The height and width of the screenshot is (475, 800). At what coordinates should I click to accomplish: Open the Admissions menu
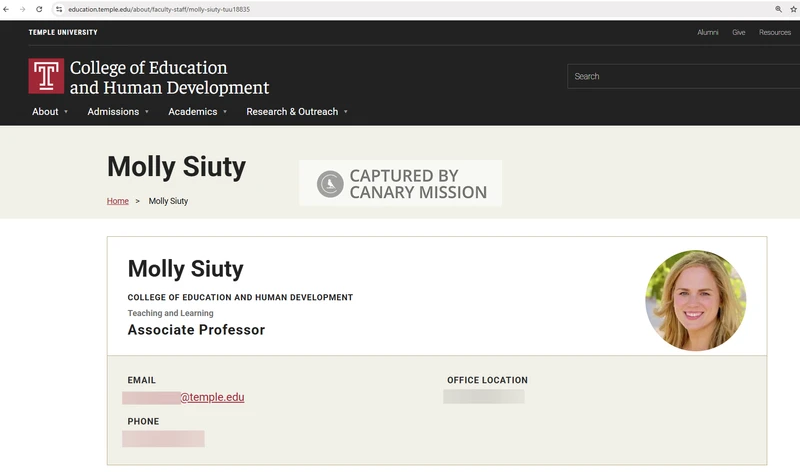(x=113, y=112)
